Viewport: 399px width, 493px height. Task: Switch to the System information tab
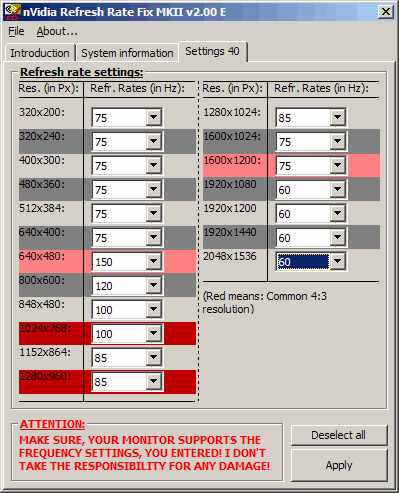[x=127, y=53]
